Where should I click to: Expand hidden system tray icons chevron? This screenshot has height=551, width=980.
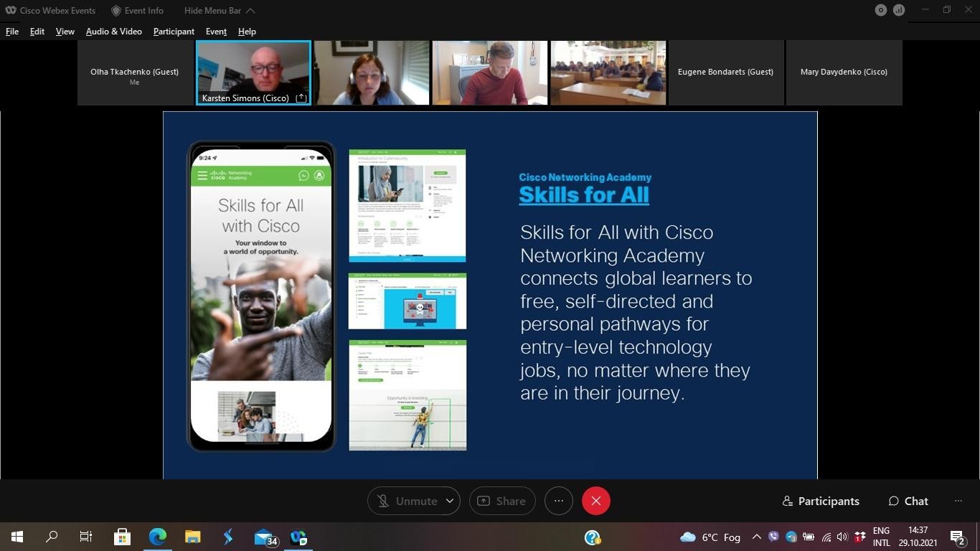point(756,537)
